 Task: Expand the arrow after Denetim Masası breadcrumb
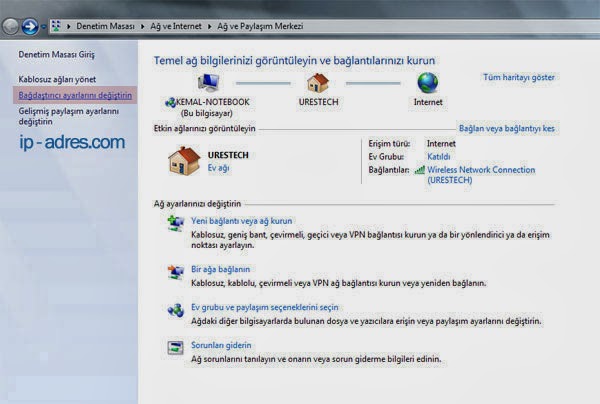142,26
